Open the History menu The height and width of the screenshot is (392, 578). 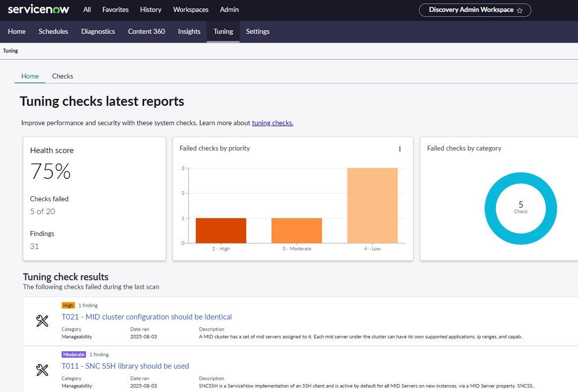[x=151, y=9]
